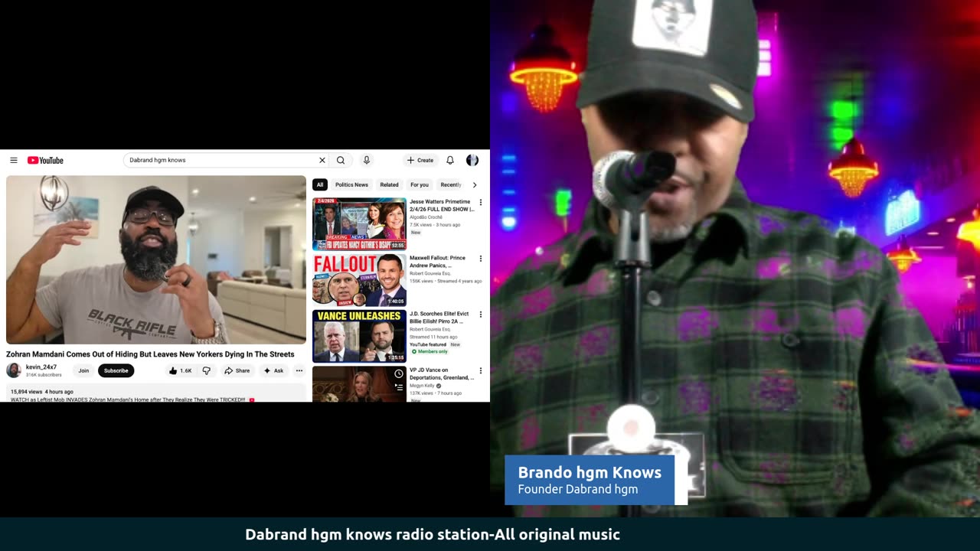The width and height of the screenshot is (980, 551).
Task: Open the VANCE UNLEASHES video thumbnail
Action: point(359,336)
